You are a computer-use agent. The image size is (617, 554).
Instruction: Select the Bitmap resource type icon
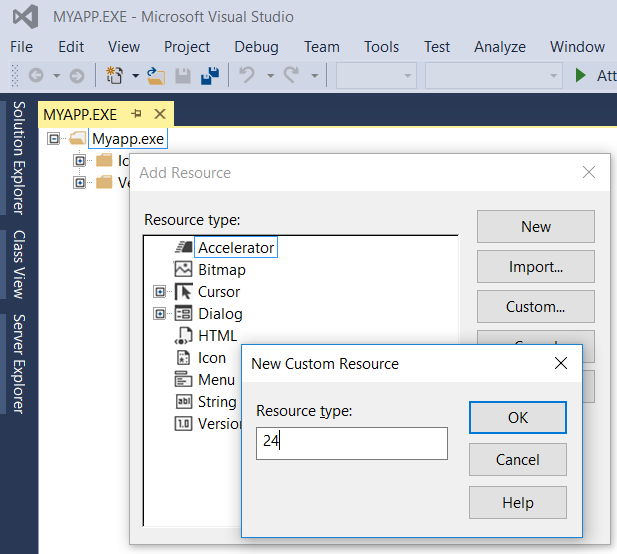click(x=183, y=269)
